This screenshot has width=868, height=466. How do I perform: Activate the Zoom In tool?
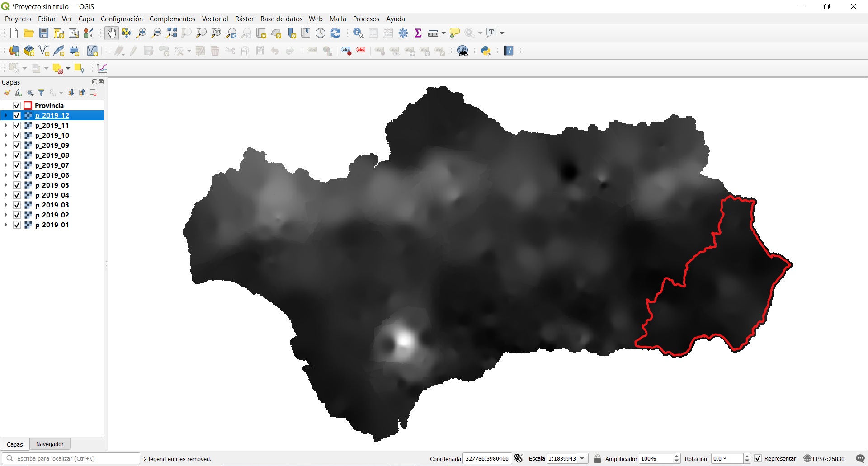point(141,33)
